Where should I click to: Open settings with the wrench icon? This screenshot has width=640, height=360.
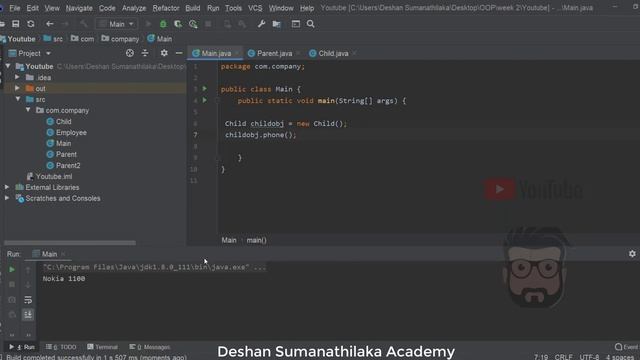(262, 24)
